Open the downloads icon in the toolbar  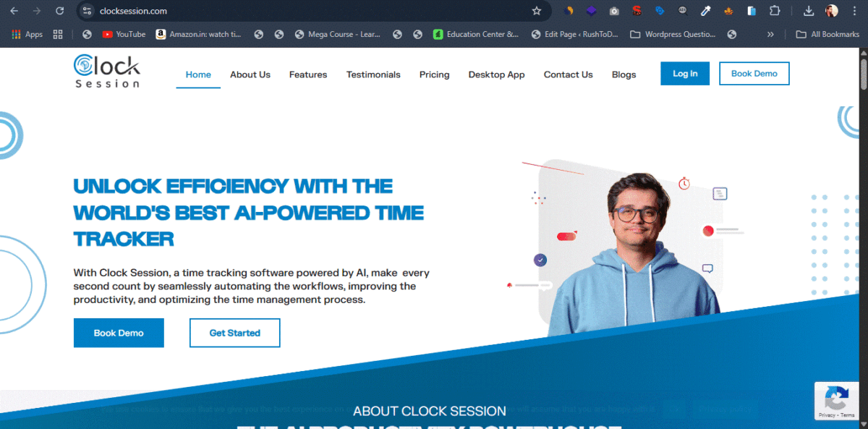tap(809, 11)
